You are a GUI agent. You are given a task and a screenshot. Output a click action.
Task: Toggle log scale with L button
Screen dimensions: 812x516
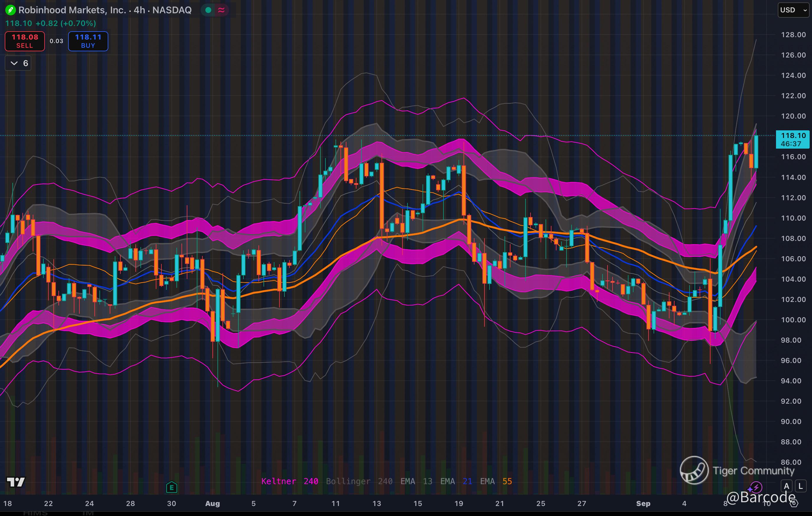coord(800,486)
